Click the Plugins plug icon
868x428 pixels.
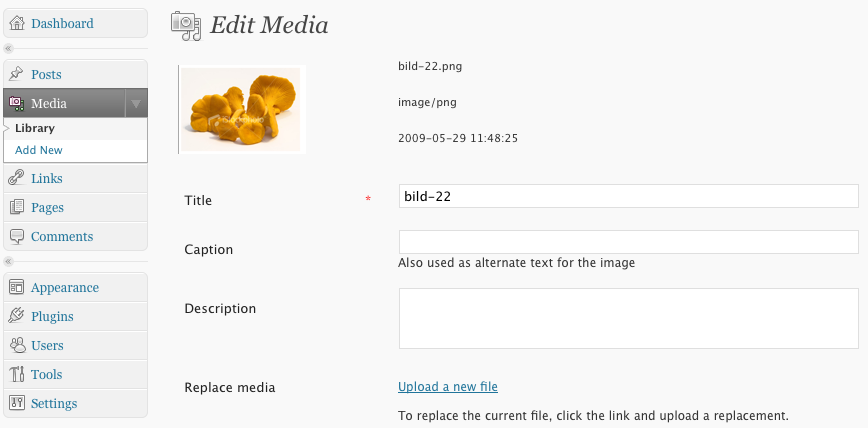(x=17, y=316)
